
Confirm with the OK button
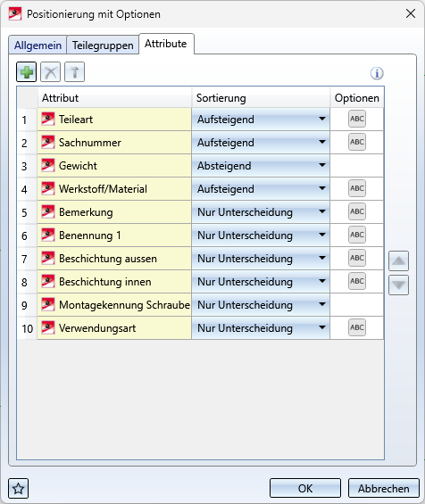pyautogui.click(x=305, y=488)
